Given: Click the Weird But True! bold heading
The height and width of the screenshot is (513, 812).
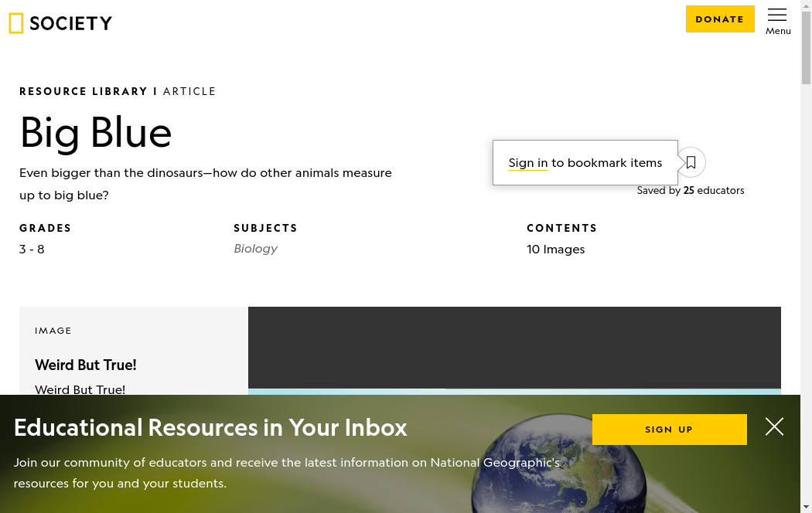Looking at the screenshot, I should coord(86,365).
